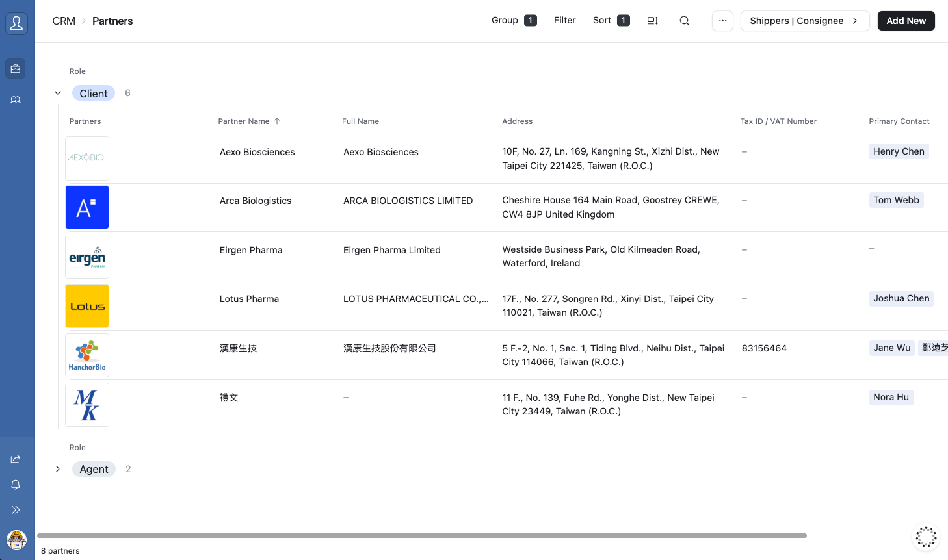This screenshot has height=560, width=948.
Task: Collapse the Client role group
Action: 57,92
